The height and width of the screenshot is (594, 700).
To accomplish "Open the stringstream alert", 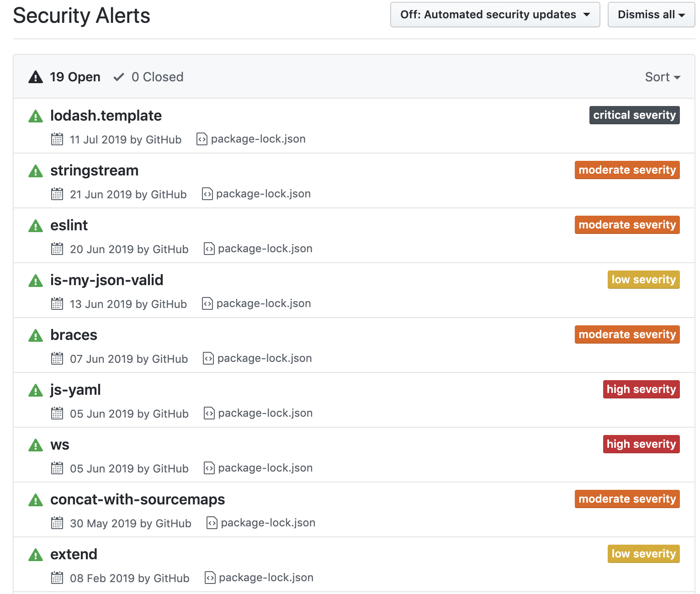I will pos(94,170).
